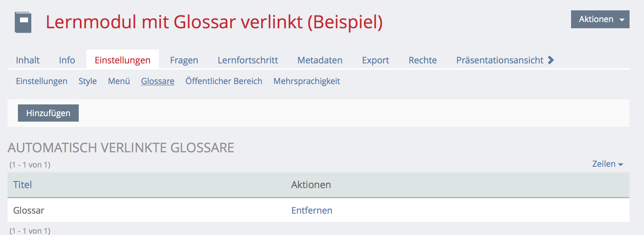Screen dimensions: 644x235
Task: Go to the Fragen tab
Action: click(184, 60)
